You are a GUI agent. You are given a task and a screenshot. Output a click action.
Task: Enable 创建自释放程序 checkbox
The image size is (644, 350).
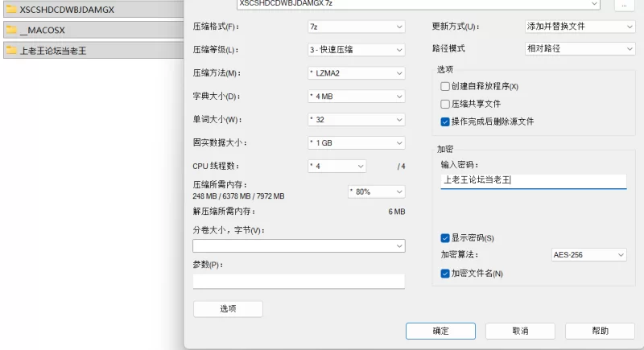pyautogui.click(x=445, y=87)
